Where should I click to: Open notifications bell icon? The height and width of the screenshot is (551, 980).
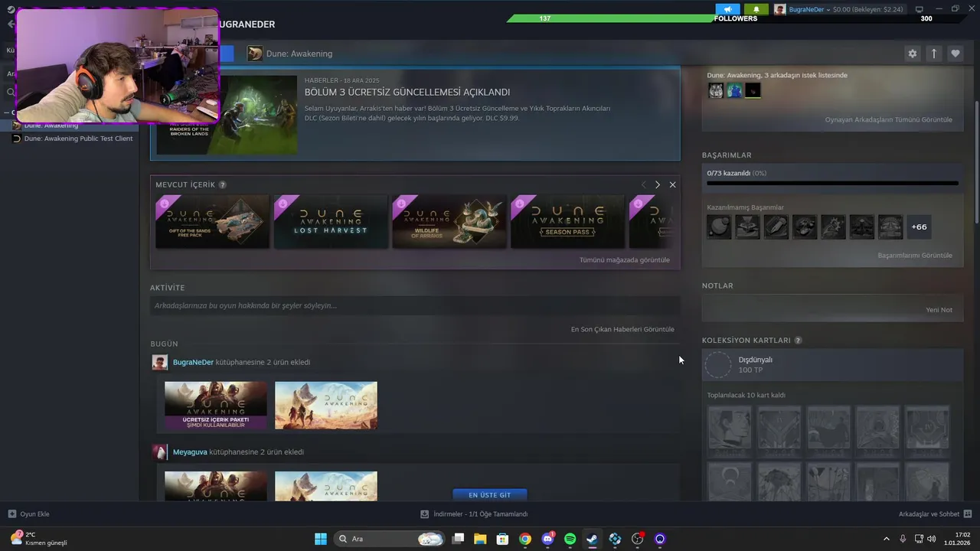(x=756, y=9)
